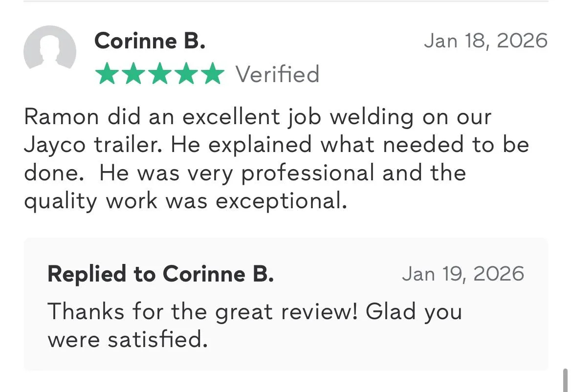The image size is (572, 392).
Task: Click the Jan 19, 2026 reply date
Action: (462, 274)
